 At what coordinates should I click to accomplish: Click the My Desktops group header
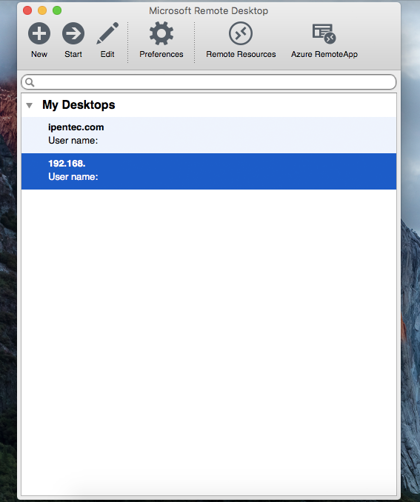79,105
